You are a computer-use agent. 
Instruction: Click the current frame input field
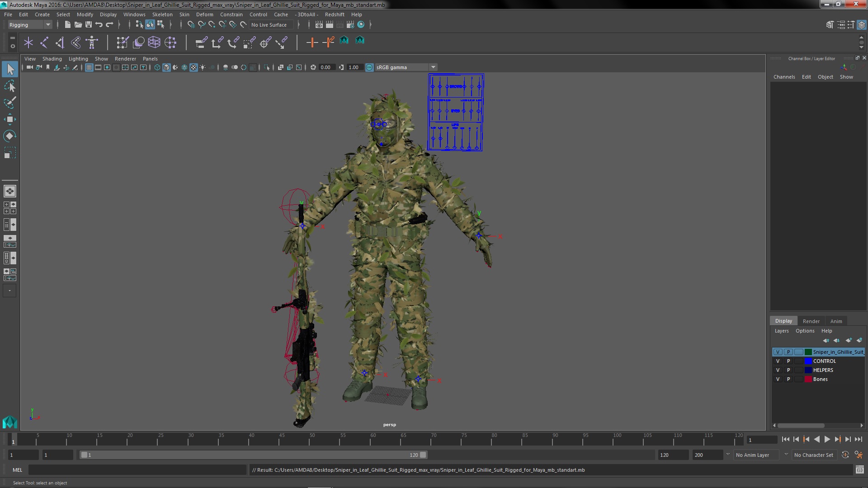click(x=762, y=440)
